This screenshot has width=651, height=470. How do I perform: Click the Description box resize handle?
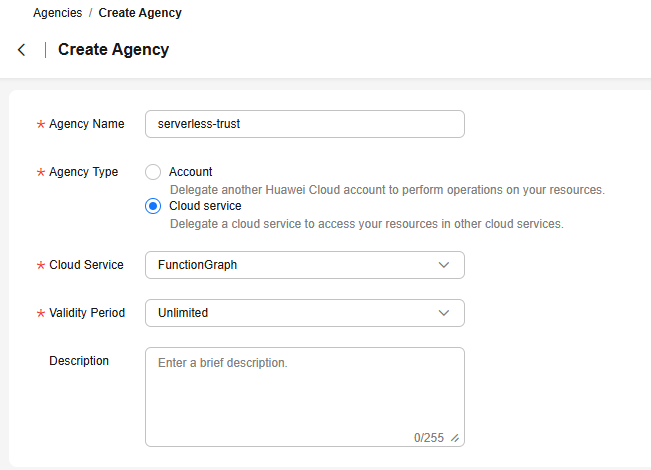coord(456,438)
